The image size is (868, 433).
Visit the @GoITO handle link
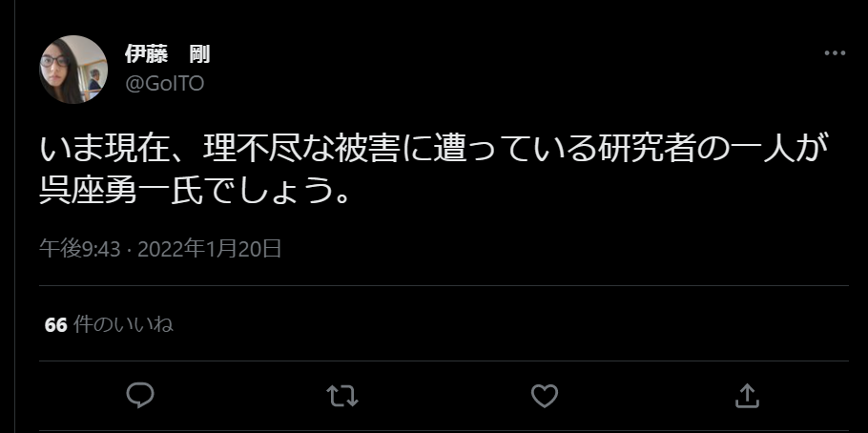click(165, 84)
